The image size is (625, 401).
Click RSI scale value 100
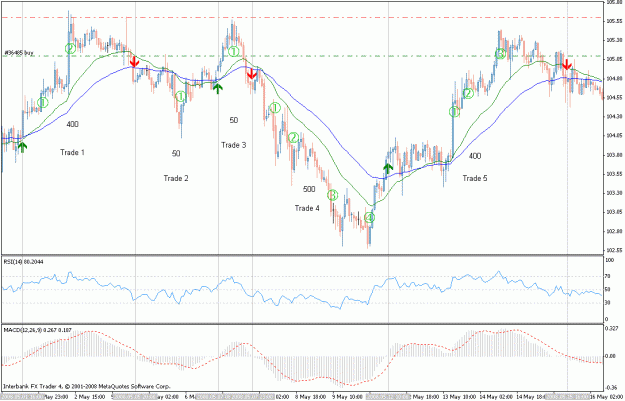(610, 260)
